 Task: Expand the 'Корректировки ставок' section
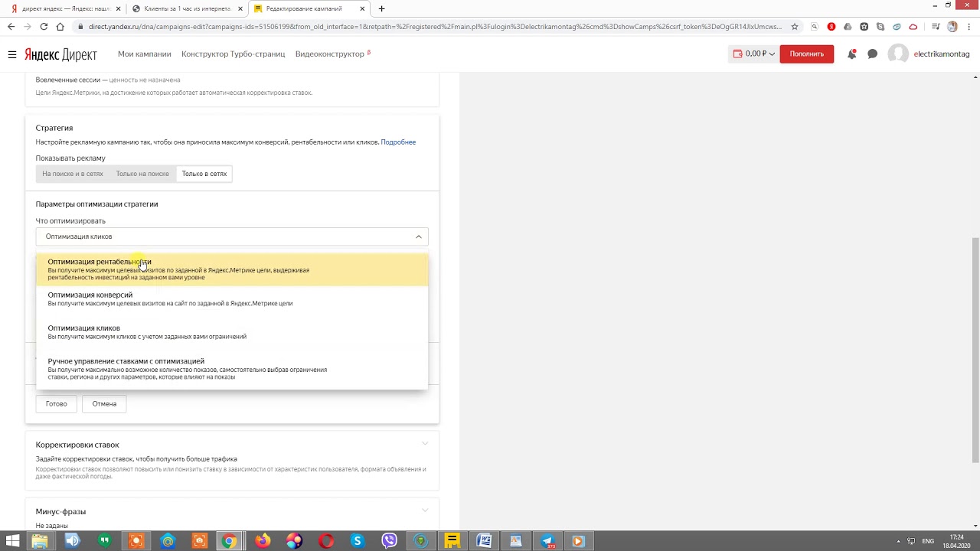(425, 444)
